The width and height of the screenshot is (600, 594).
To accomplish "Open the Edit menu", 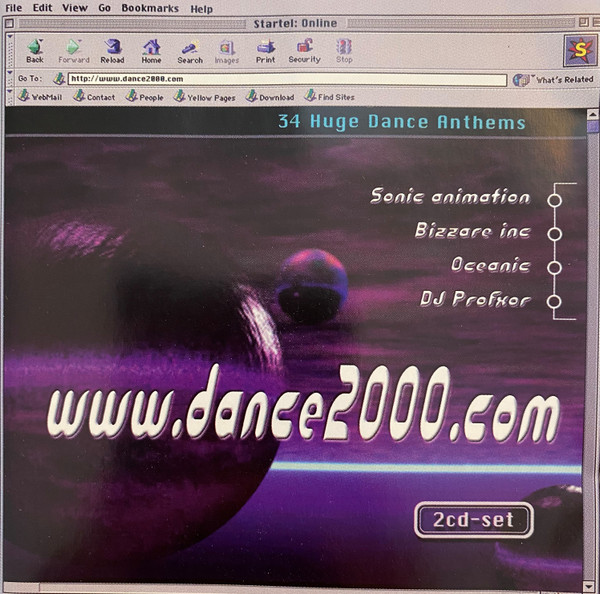I will [x=42, y=8].
